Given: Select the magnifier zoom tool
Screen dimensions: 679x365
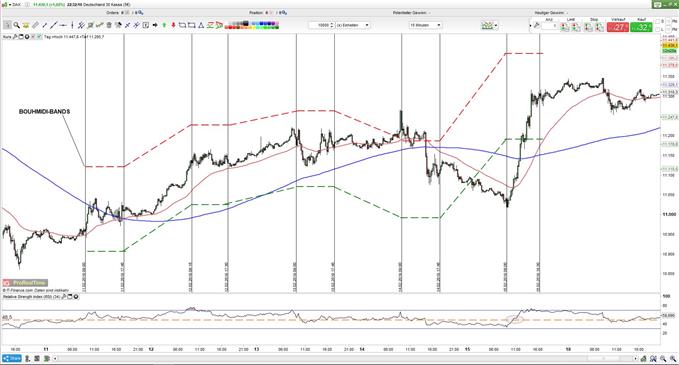Looking at the screenshot, I should pos(16,26).
